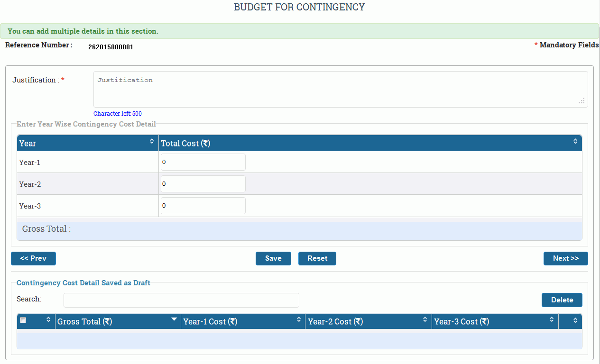The image size is (600, 364).
Task: Toggle the select-all checkbox in draft table
Action: click(x=23, y=320)
